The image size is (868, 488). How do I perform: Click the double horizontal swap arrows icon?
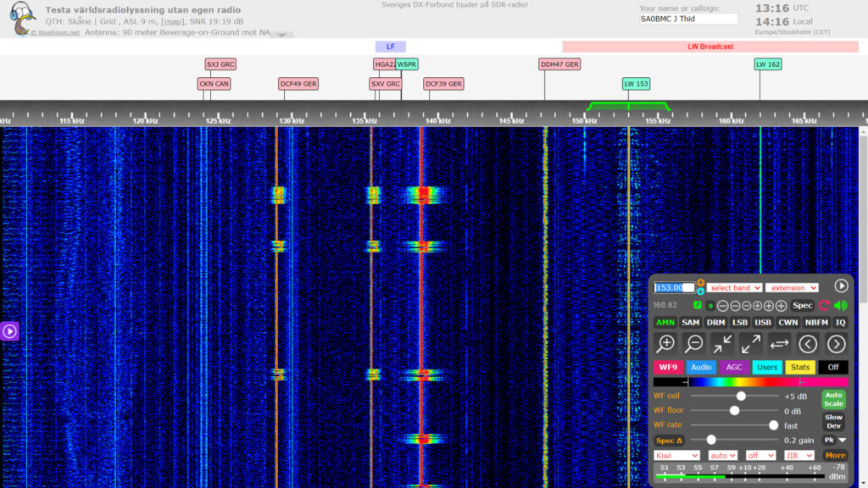coord(779,344)
